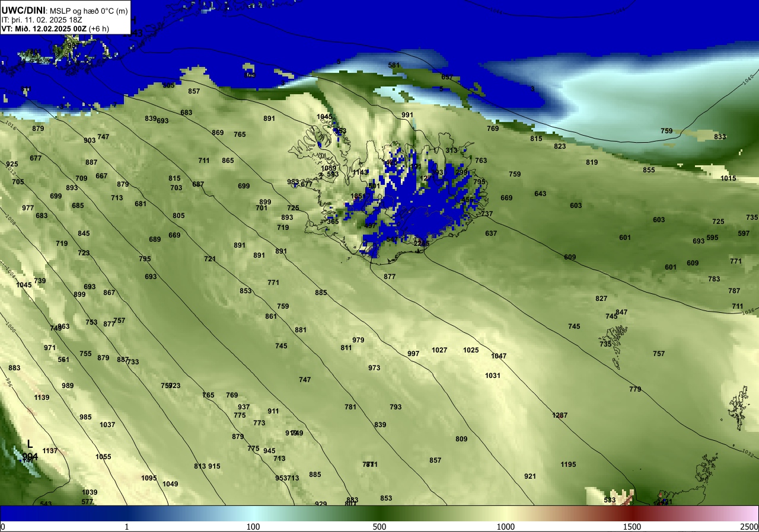Click the height value '833'
This screenshot has height=532, width=759.
tap(720, 137)
